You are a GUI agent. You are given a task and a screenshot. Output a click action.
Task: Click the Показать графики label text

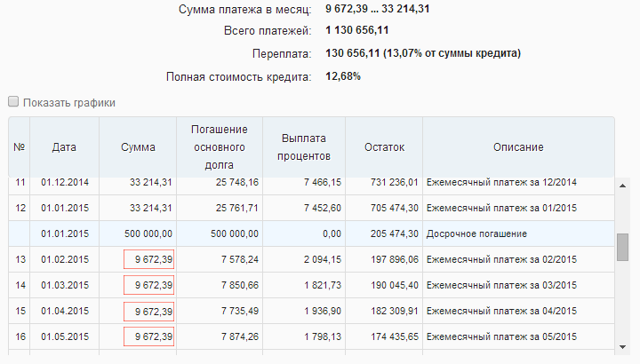pyautogui.click(x=69, y=102)
